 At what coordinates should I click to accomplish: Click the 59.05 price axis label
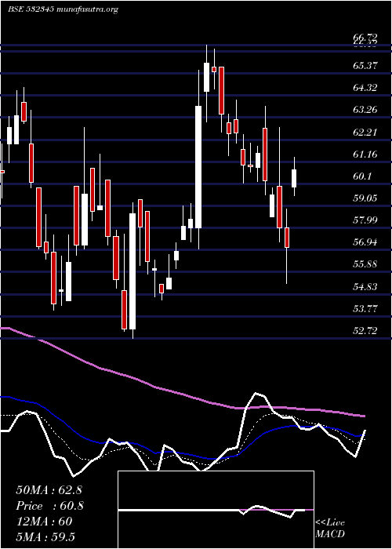click(365, 198)
